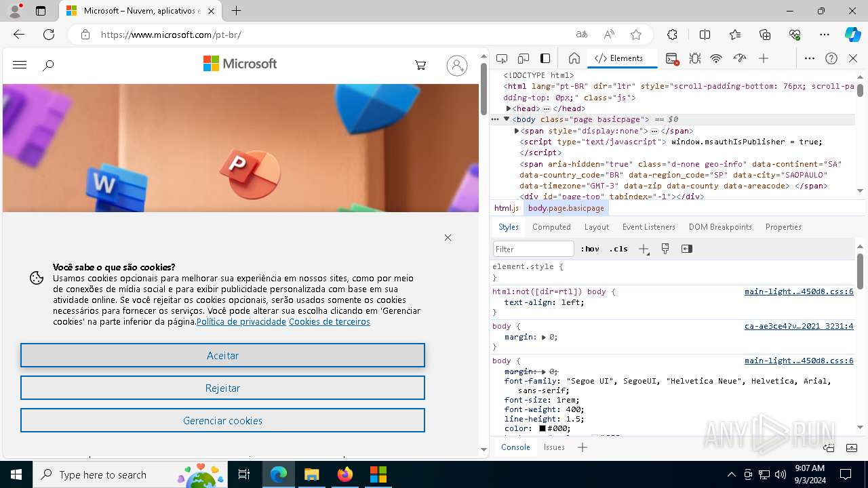
Task: Switch to the Event Listeners tab
Action: click(649, 227)
